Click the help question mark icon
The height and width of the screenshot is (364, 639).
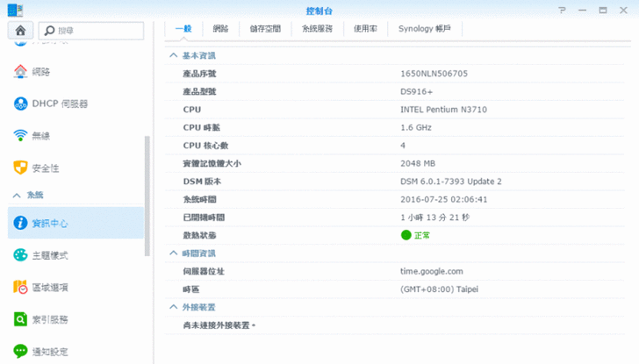562,10
